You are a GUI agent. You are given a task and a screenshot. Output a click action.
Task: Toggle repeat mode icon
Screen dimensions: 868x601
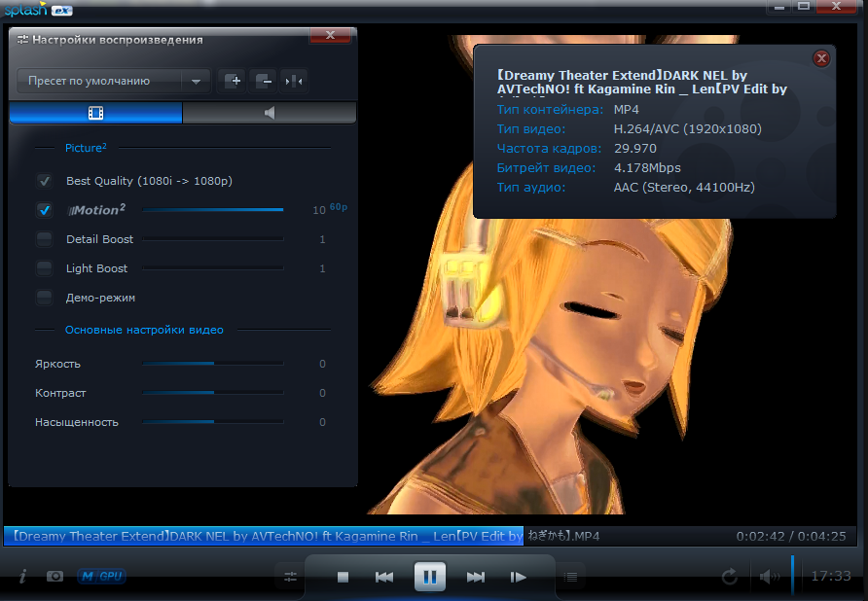[730, 576]
